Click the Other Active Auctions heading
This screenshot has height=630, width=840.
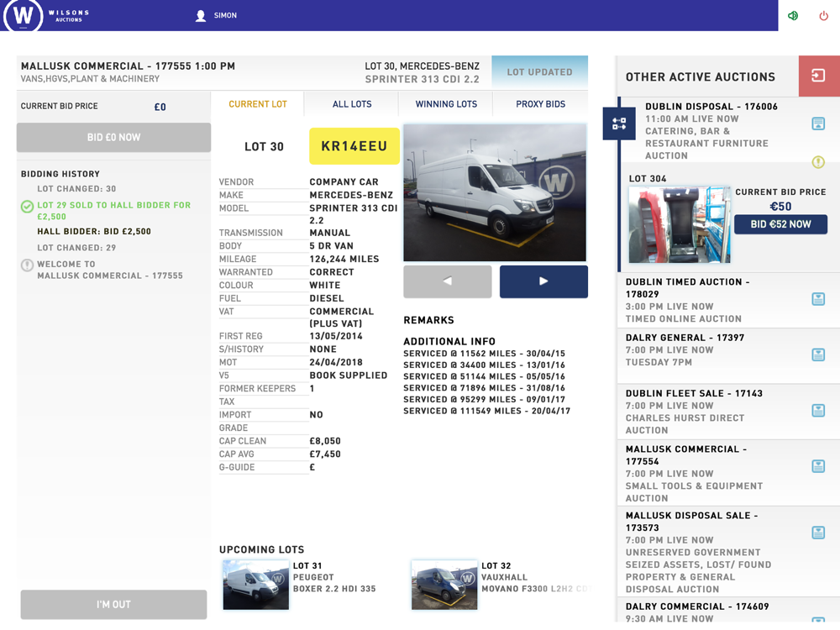coord(701,76)
